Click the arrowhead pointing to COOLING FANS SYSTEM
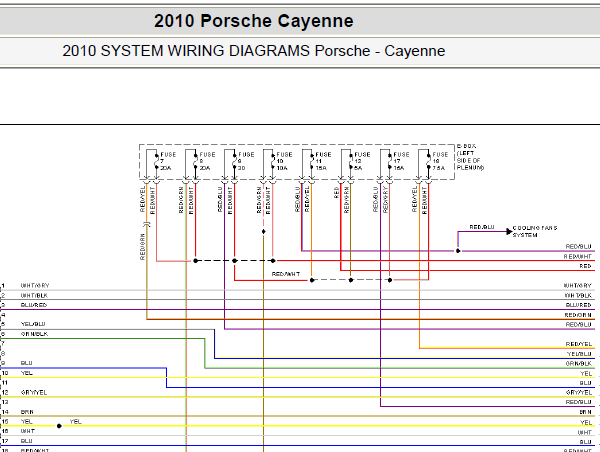 click(509, 232)
